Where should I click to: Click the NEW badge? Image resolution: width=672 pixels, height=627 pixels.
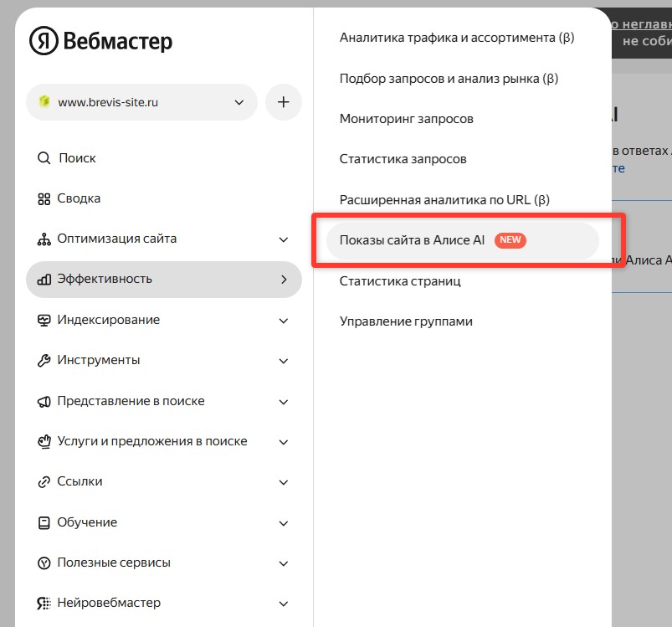(510, 240)
